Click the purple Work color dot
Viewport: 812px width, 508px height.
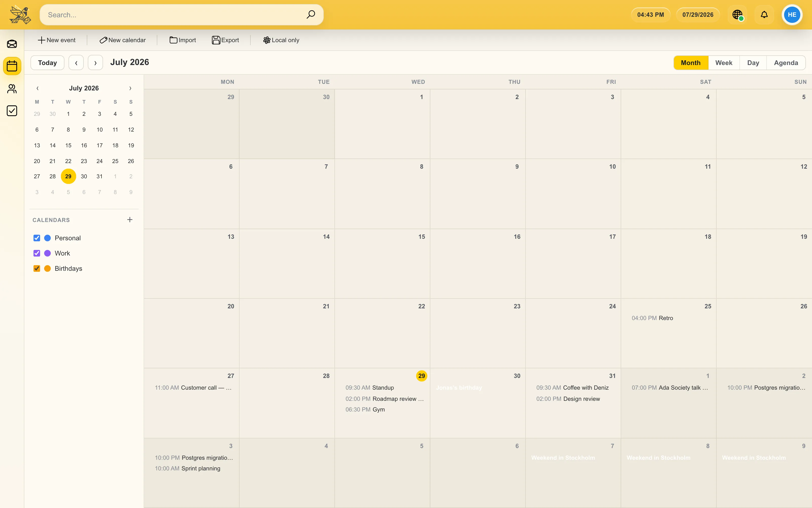click(48, 253)
